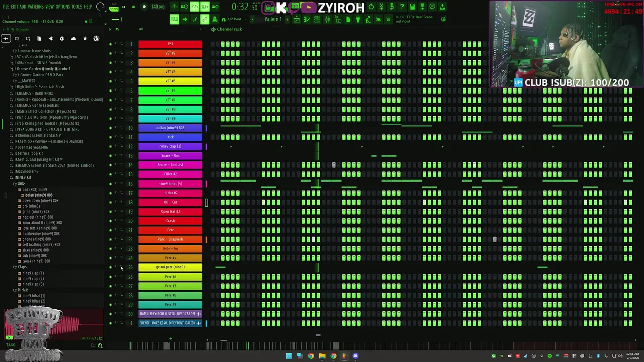Mute the Hi Hat #2 channel LED
Image resolution: width=644 pixels, height=362 pixels.
coord(110,193)
